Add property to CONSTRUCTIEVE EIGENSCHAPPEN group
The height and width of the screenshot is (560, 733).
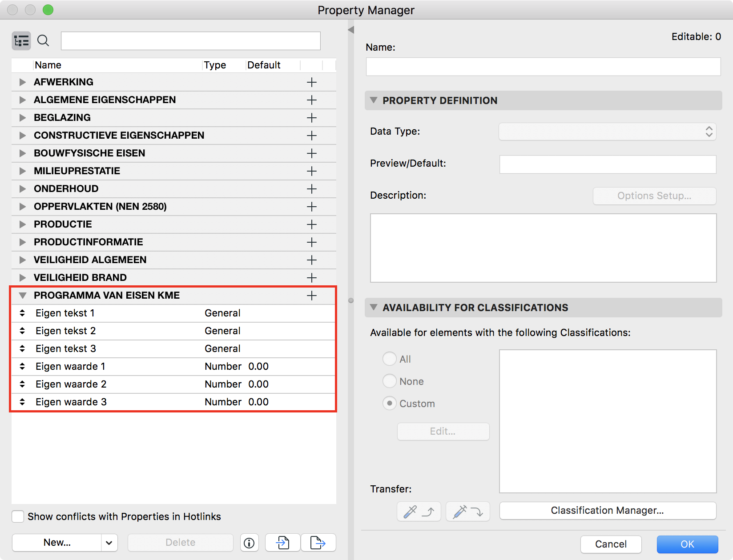[x=312, y=136]
